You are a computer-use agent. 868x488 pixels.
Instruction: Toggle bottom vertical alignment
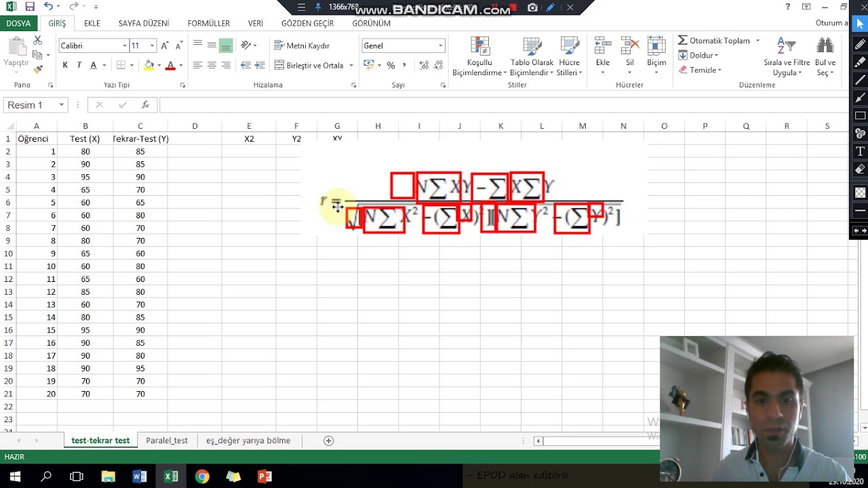tap(226, 45)
